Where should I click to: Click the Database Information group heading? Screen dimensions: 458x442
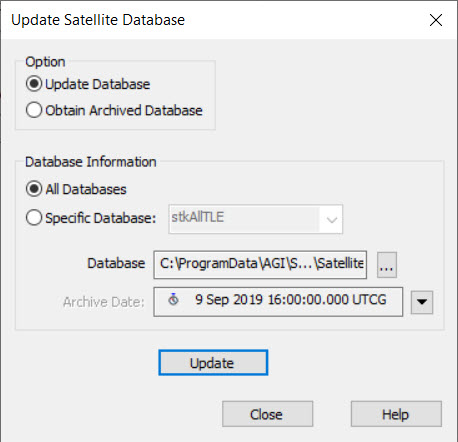(x=91, y=162)
